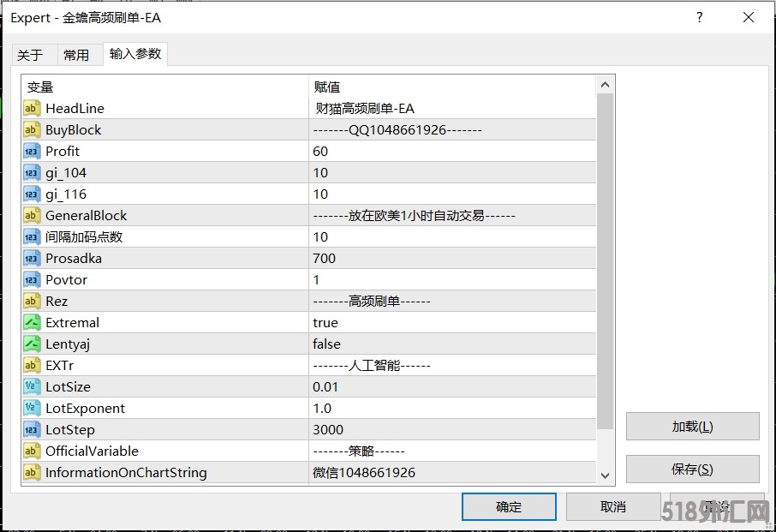Viewport: 776px width, 532px height.
Task: Click the string icon beside OfficialVariable
Action: coord(32,451)
